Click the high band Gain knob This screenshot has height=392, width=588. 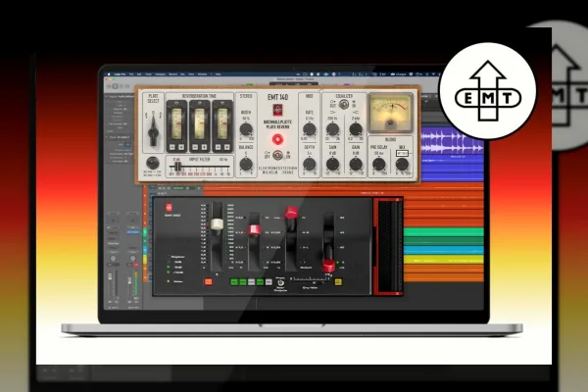point(356,164)
